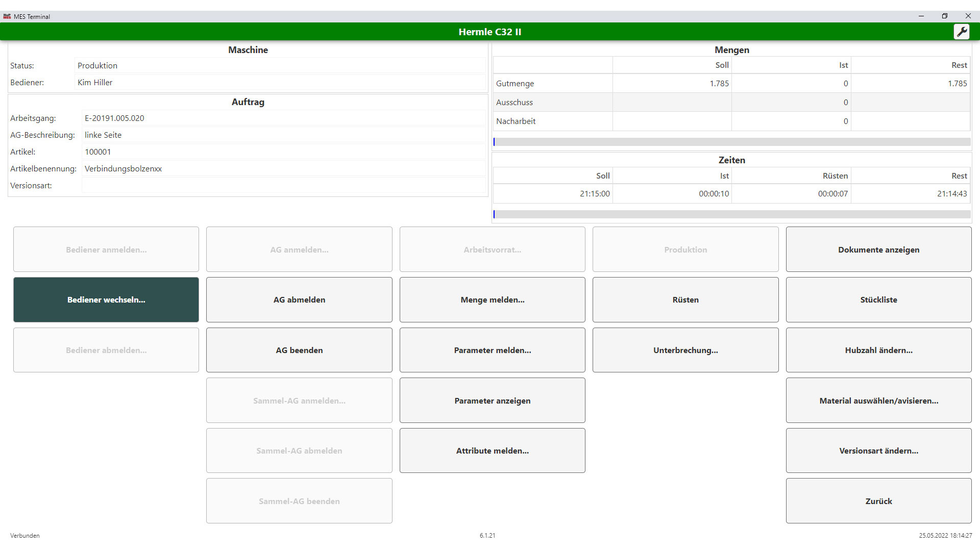Click Versionsart ändern button
980x551 pixels.
point(878,450)
